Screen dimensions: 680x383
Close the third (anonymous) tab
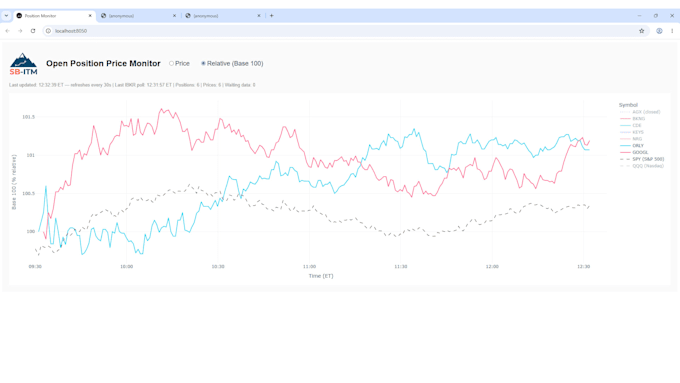[259, 16]
